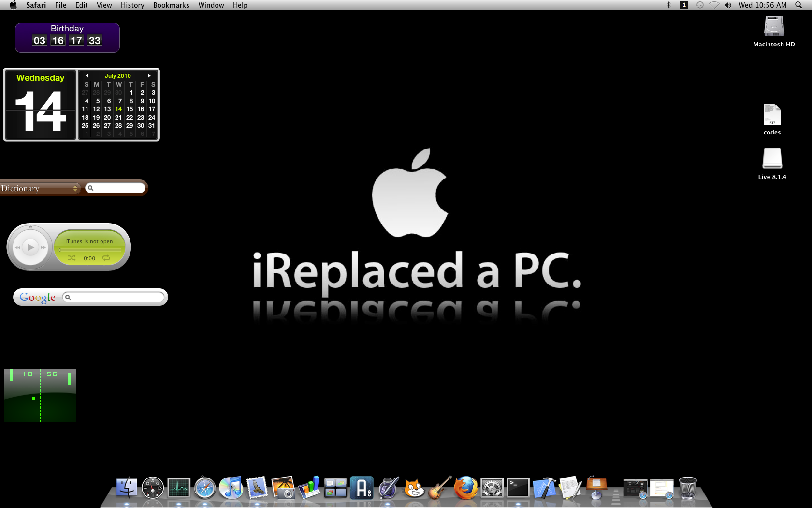Launch GarageBand guitar icon in Dock
This screenshot has height=508, width=812.
440,488
